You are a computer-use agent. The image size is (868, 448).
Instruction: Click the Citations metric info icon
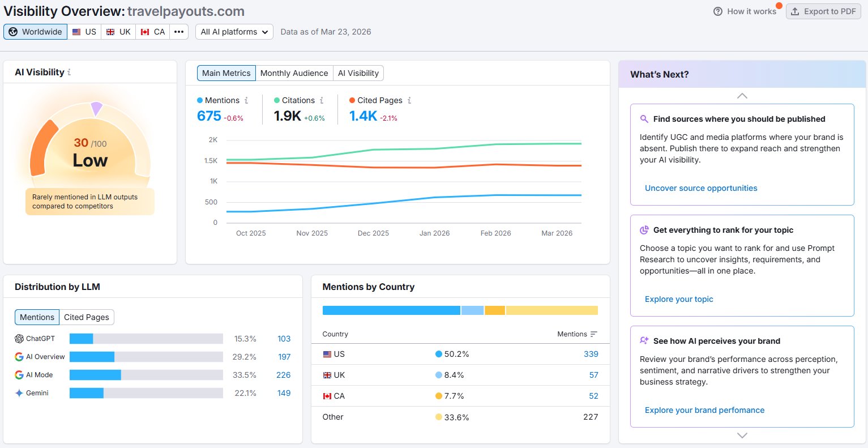pos(322,100)
